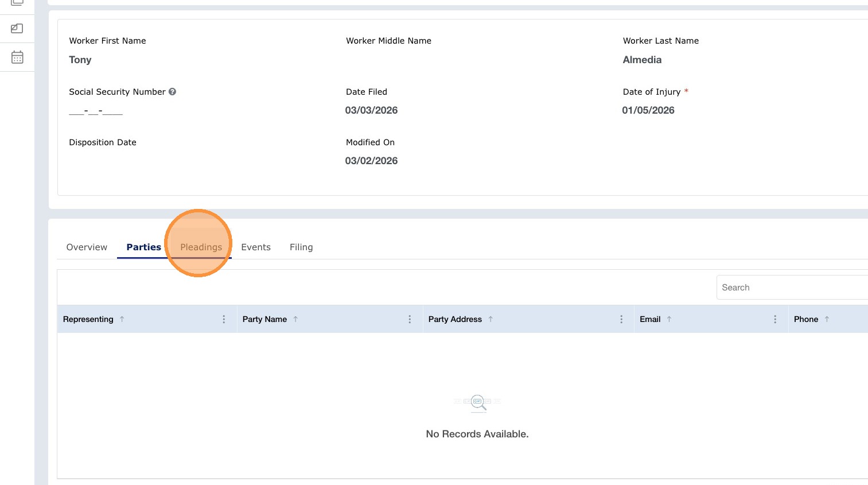Select the Parties tab

(144, 247)
